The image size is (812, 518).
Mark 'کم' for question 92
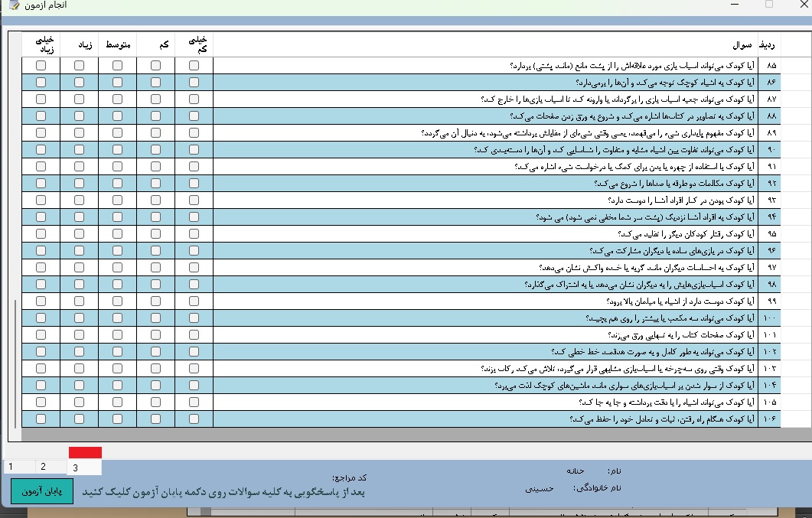pos(156,184)
